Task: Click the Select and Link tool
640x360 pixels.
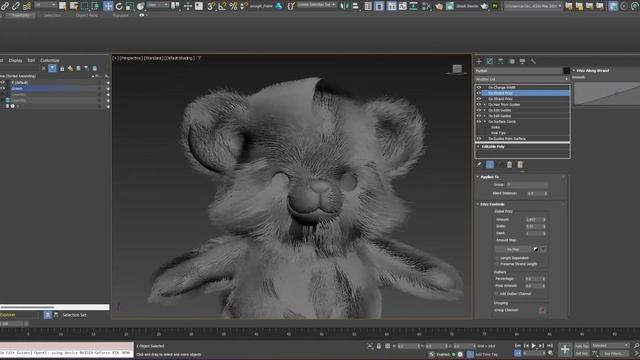Action: point(5,6)
